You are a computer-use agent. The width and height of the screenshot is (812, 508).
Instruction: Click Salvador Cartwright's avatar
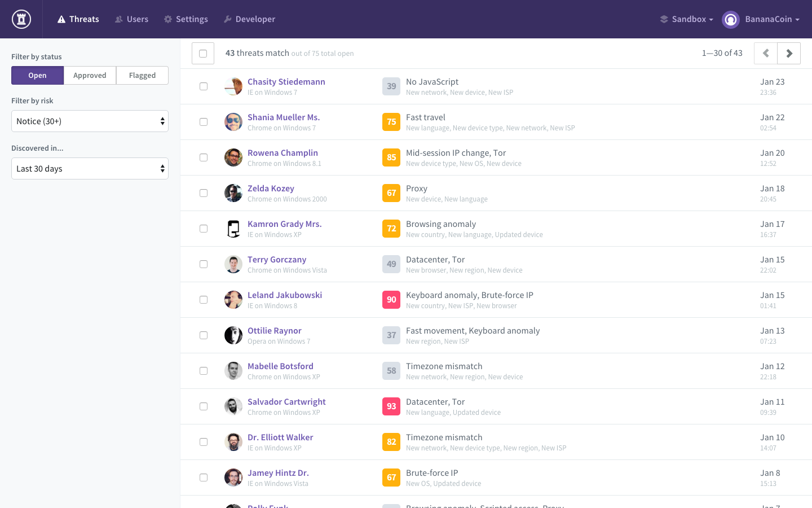pos(233,406)
